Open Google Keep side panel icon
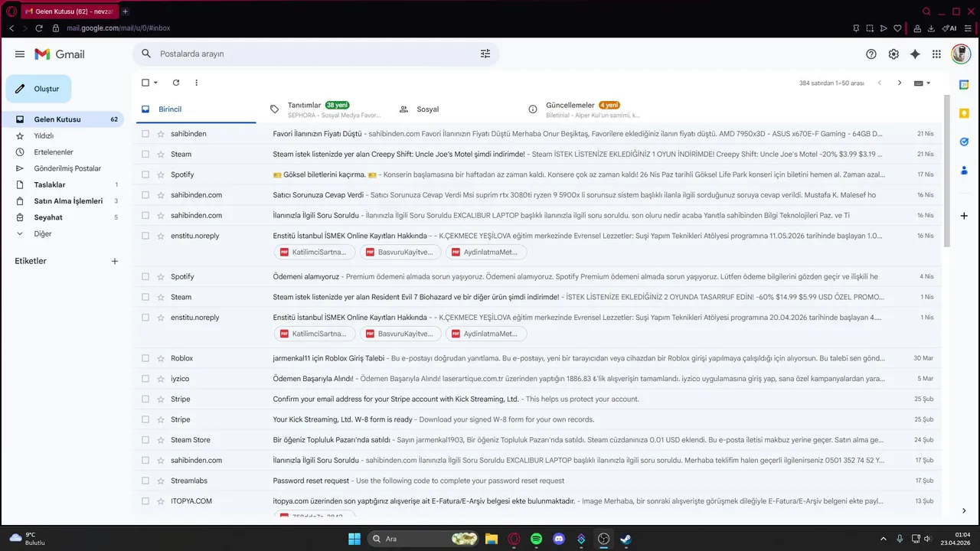 (964, 113)
